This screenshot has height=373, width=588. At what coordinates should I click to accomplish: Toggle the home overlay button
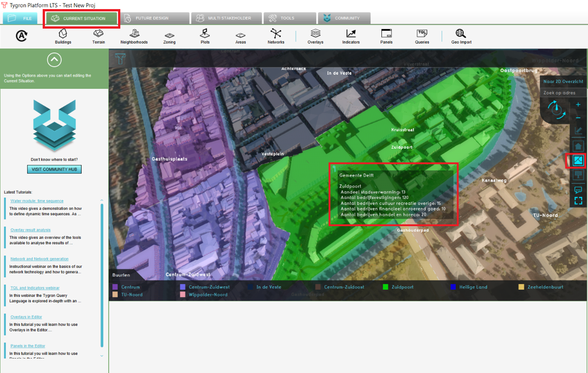pos(578,146)
